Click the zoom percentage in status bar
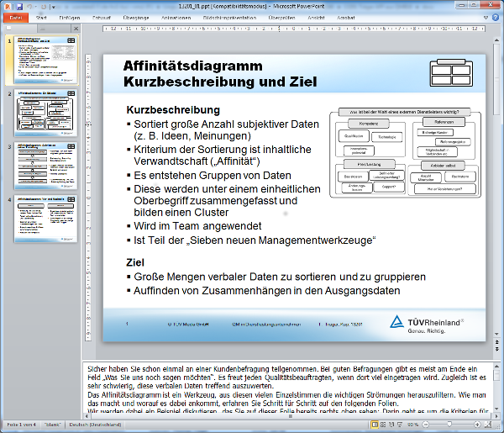This screenshot has width=504, height=433. tap(414, 426)
